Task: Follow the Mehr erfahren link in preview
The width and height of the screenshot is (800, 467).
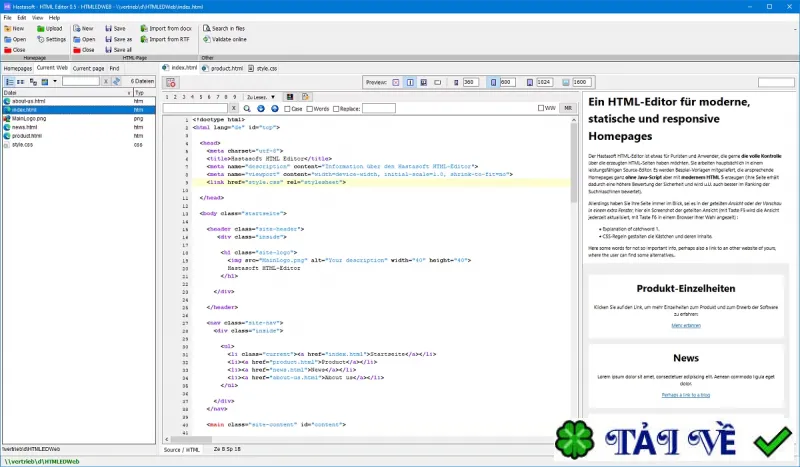Action: click(686, 326)
